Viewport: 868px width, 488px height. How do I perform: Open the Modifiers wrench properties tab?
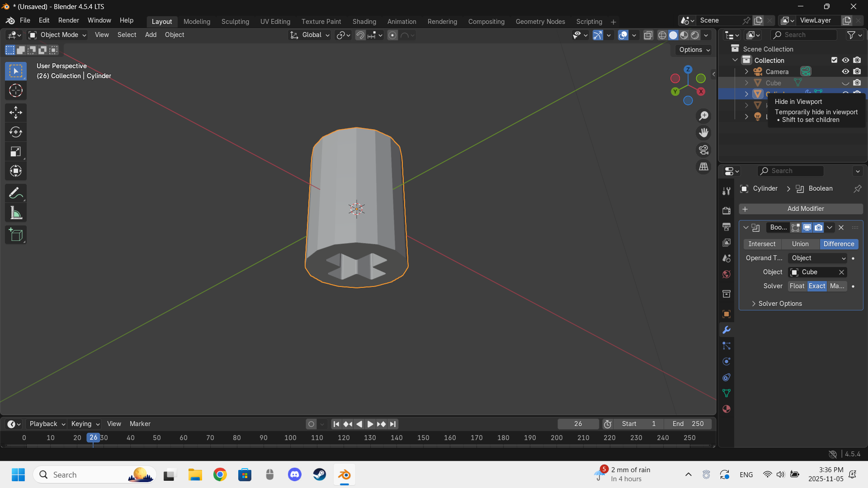coord(726,330)
